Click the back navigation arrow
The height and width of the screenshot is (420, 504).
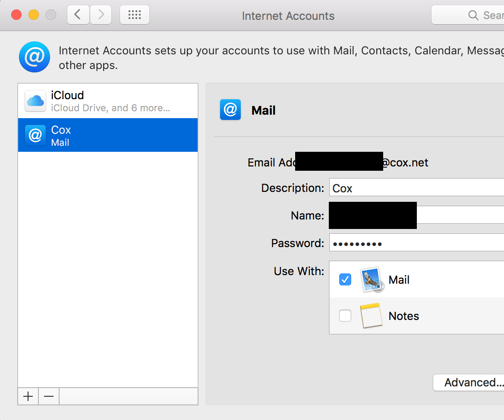pos(78,14)
